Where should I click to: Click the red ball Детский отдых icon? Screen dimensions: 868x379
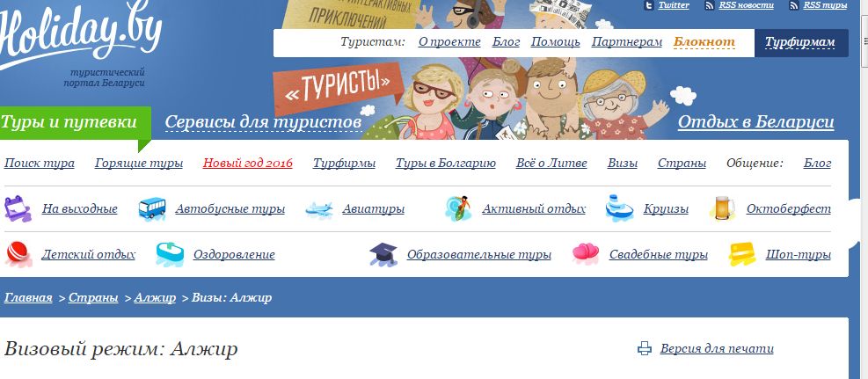tap(18, 254)
